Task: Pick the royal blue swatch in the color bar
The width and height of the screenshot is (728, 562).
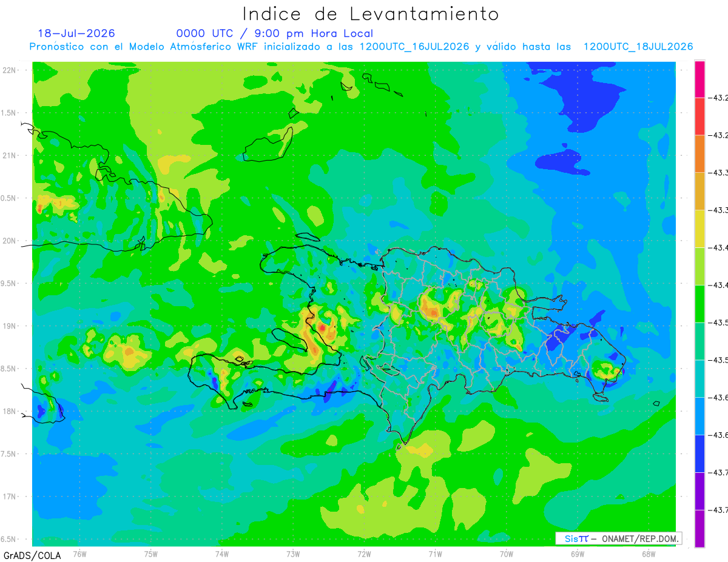Action: (699, 454)
